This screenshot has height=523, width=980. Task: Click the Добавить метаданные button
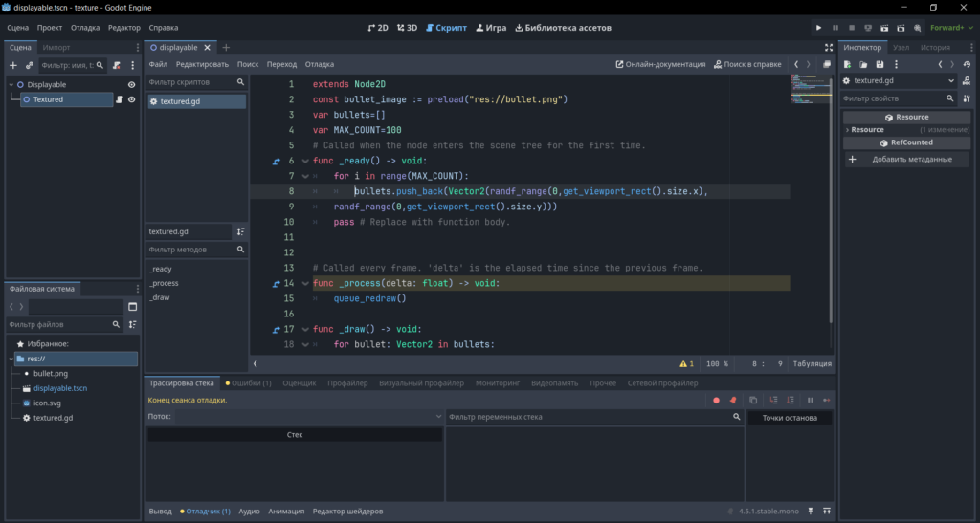[x=906, y=159]
